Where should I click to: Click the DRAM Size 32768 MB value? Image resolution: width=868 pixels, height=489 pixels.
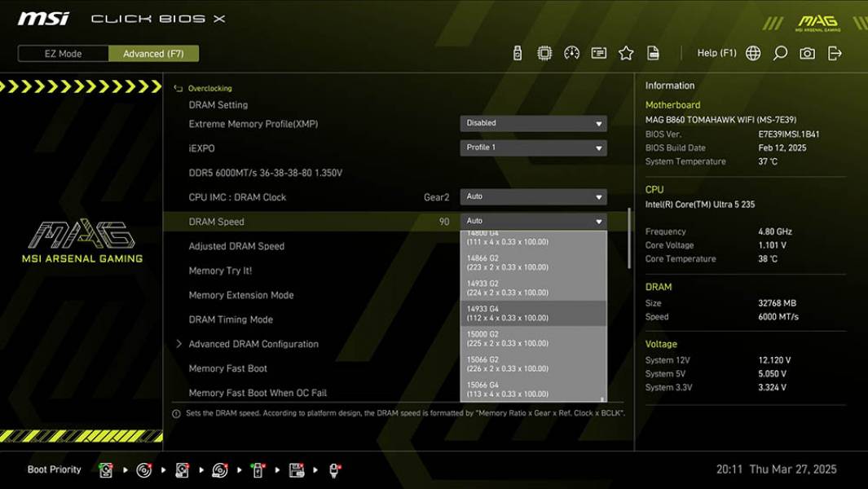778,303
